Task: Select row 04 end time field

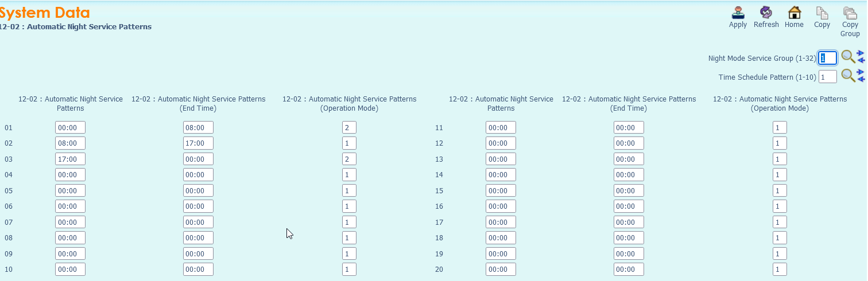Action: [x=198, y=174]
